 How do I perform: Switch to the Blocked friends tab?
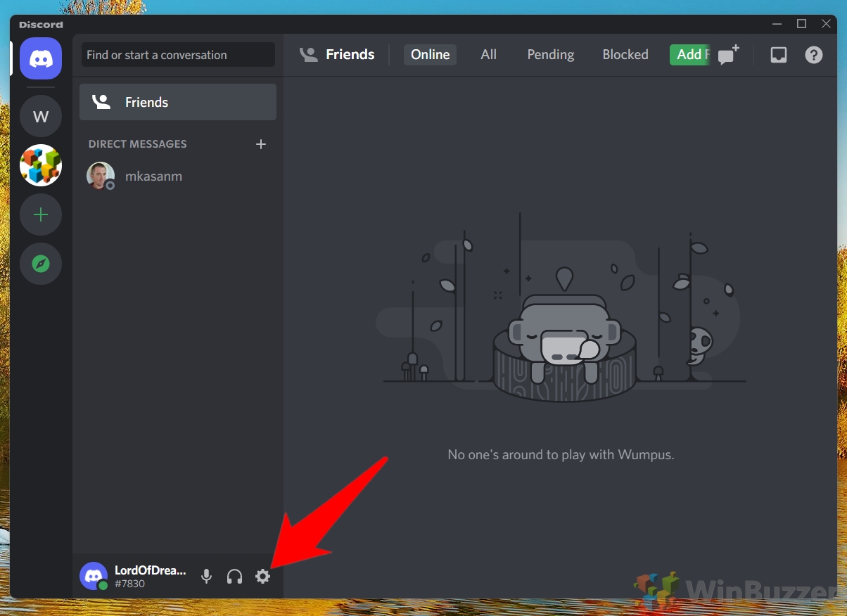click(625, 55)
